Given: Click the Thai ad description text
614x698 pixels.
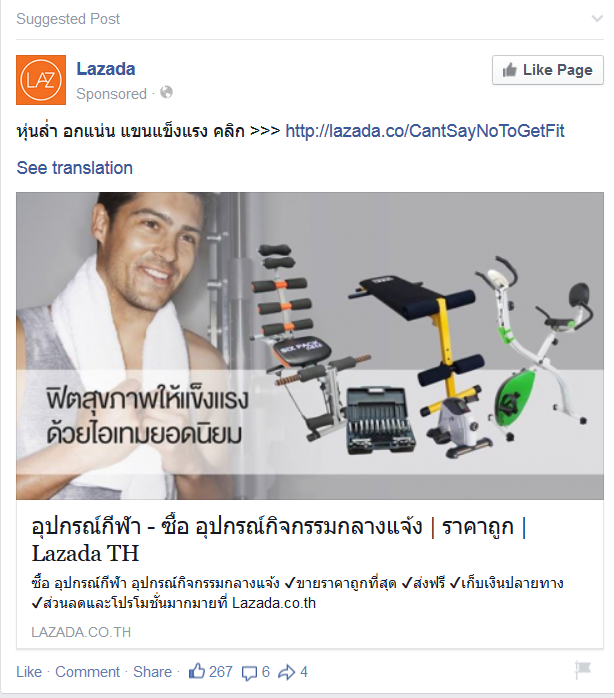Looking at the screenshot, I should 297,593.
